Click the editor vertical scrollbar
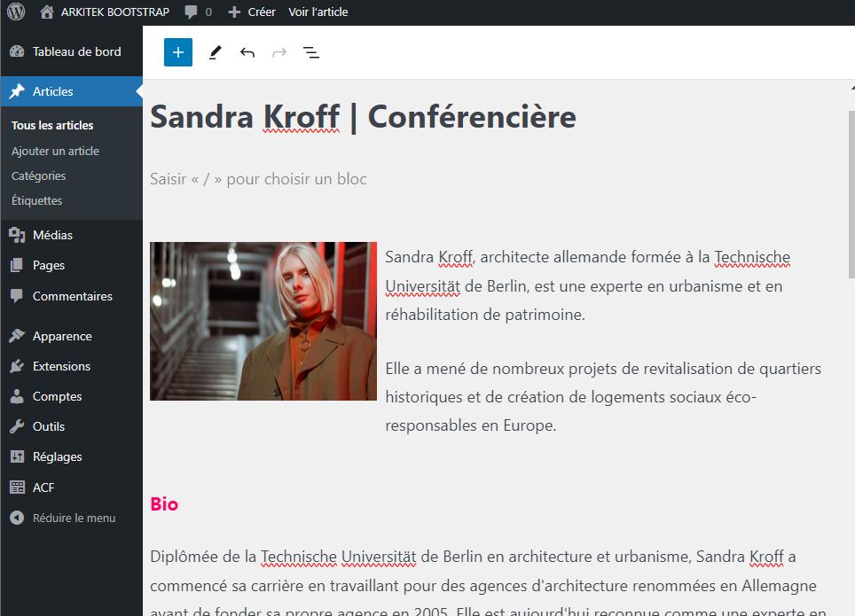This screenshot has height=616, width=855. click(x=851, y=195)
